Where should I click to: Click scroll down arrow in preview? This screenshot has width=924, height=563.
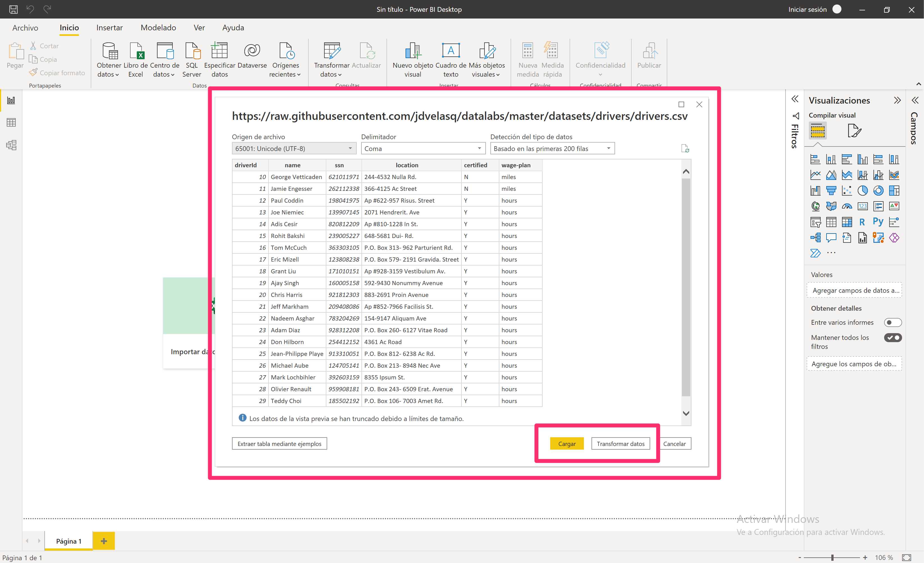tap(686, 413)
